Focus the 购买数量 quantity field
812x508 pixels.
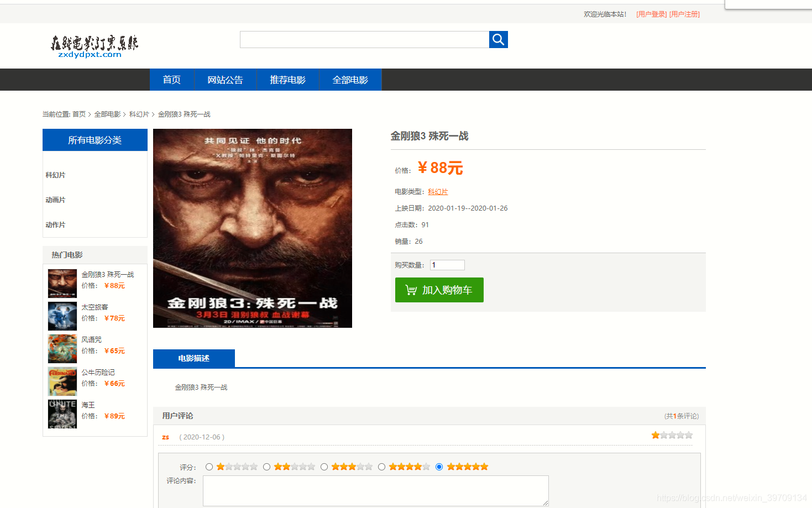[x=447, y=265]
